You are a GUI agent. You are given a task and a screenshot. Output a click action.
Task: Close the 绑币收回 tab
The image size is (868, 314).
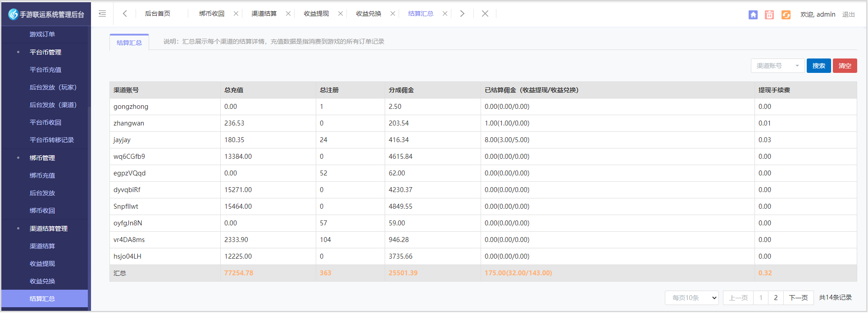[x=236, y=13]
